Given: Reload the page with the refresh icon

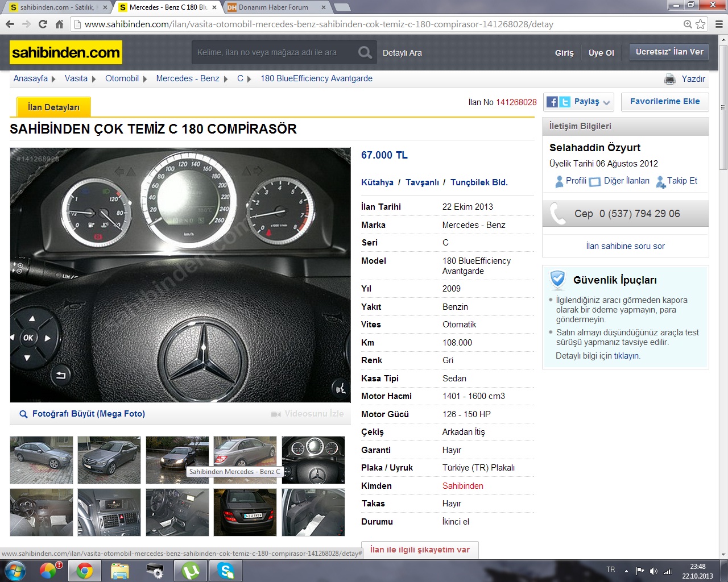Looking at the screenshot, I should 43,24.
